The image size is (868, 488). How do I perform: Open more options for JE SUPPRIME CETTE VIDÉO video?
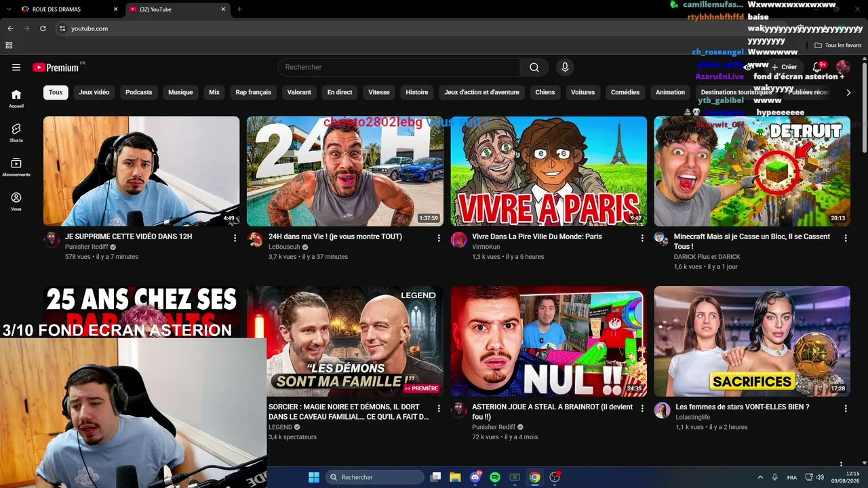[235, 239]
